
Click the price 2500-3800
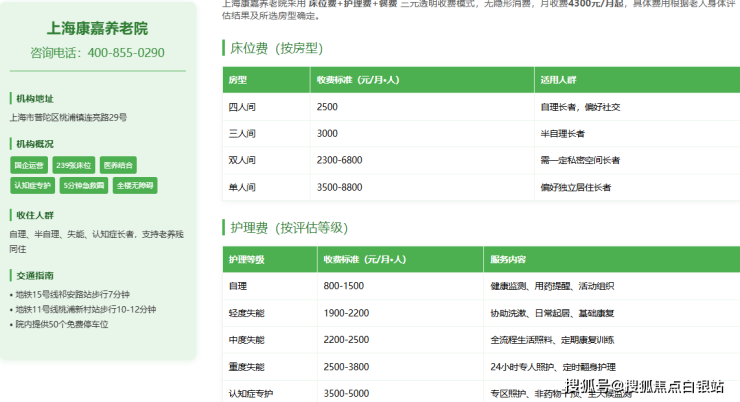click(x=346, y=367)
